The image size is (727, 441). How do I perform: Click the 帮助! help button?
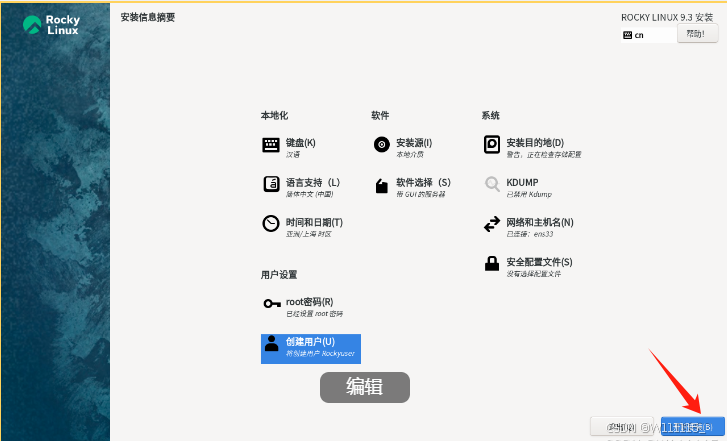tap(697, 33)
